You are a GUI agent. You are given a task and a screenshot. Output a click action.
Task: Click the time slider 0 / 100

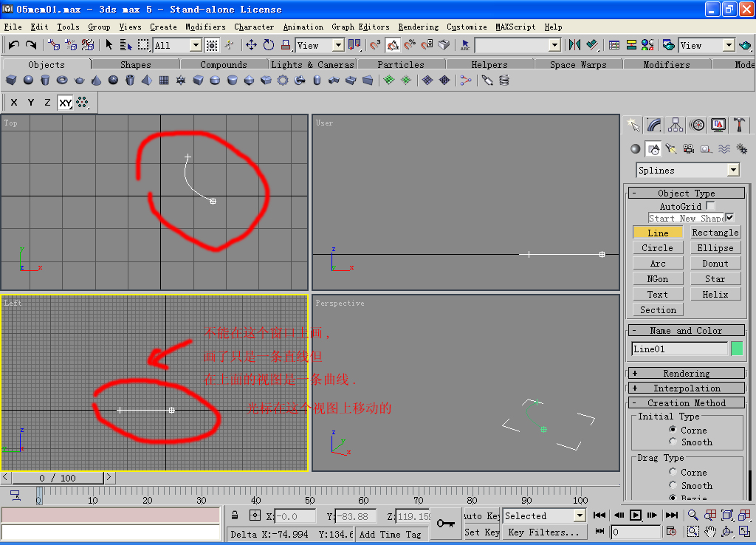point(58,478)
